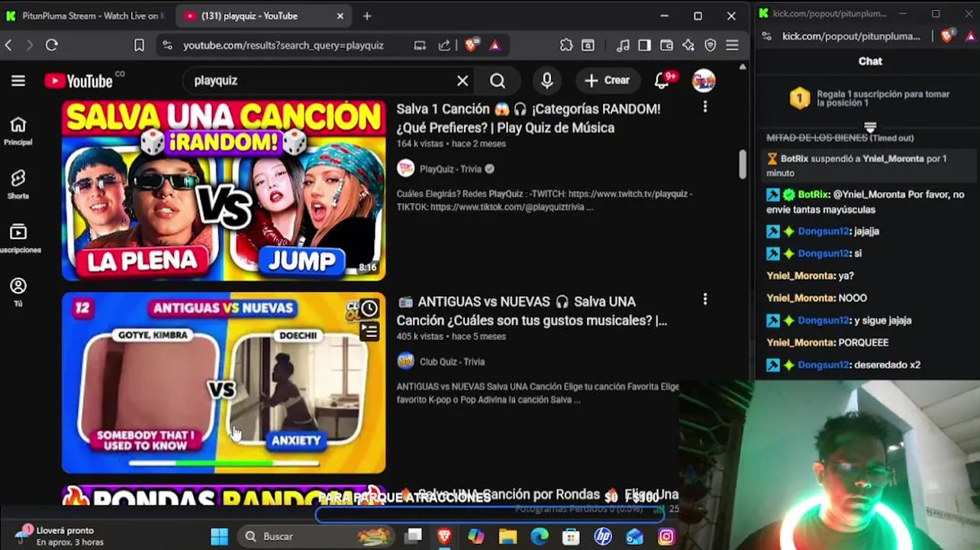Bookmark this page
This screenshot has height=550, width=980.
click(x=139, y=45)
